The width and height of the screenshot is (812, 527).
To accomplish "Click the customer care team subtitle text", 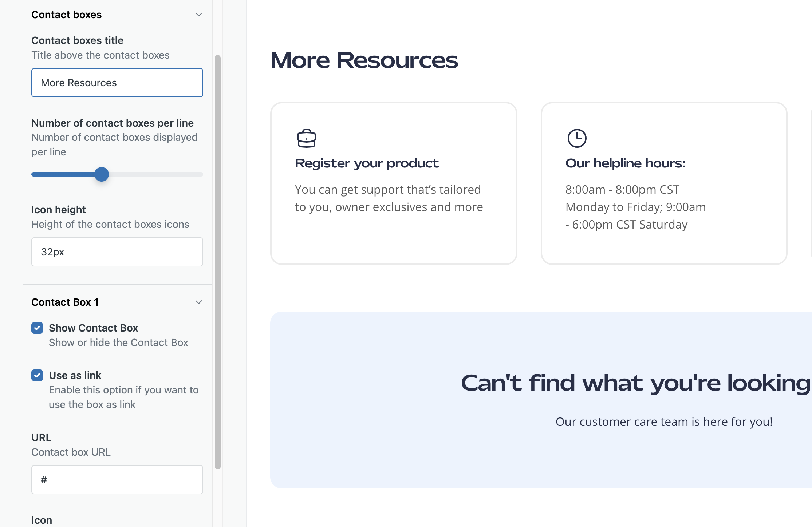I will tap(664, 422).
